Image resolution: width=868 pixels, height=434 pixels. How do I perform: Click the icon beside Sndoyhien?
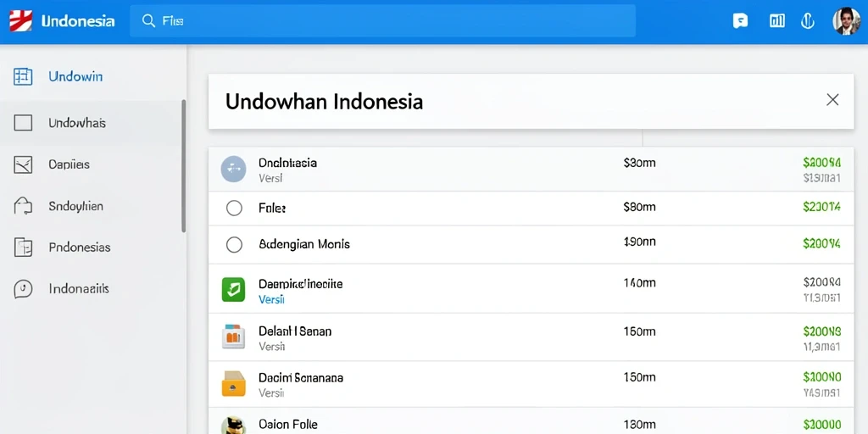point(23,206)
